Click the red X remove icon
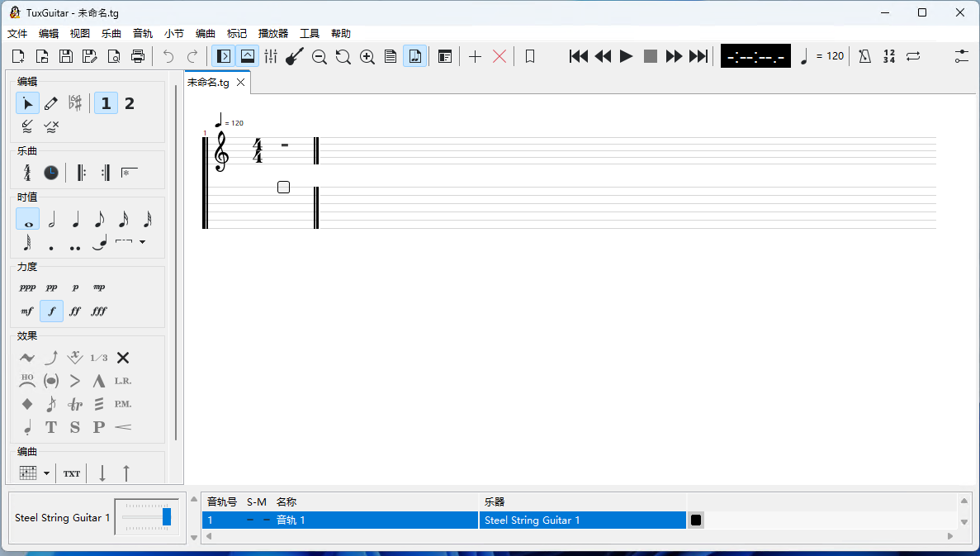 pos(499,56)
